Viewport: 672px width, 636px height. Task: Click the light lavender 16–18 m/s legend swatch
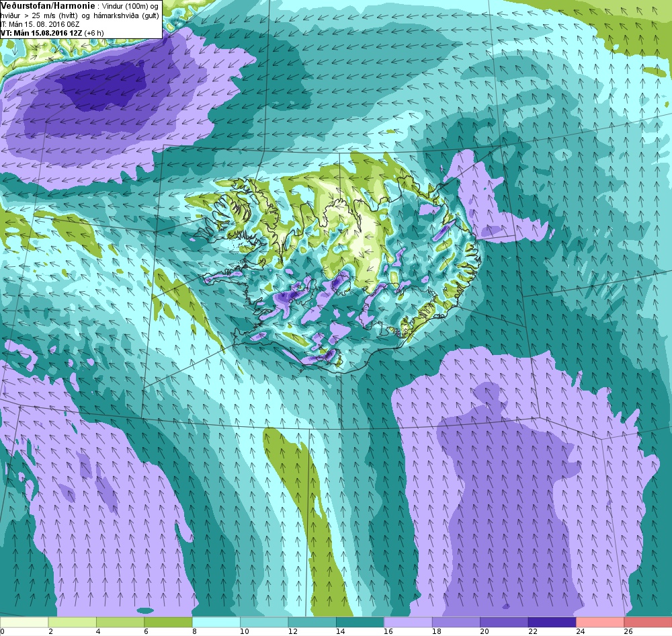tap(408, 623)
